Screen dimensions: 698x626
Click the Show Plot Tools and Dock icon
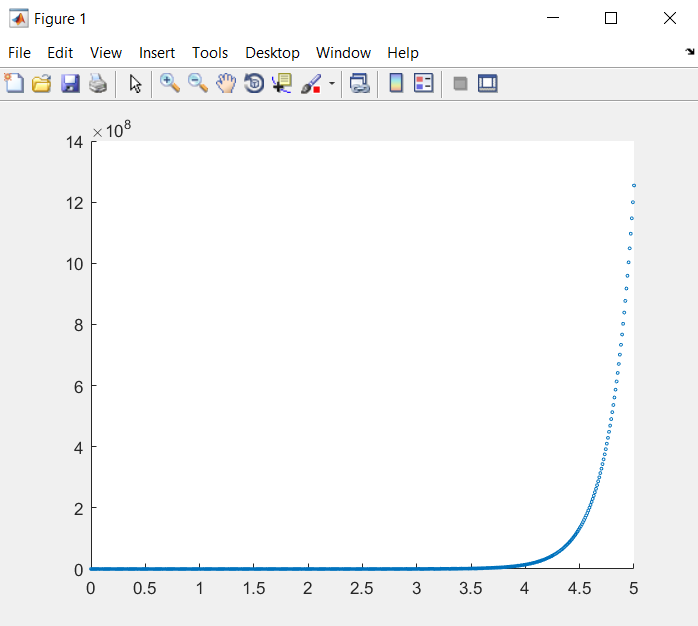[x=487, y=83]
